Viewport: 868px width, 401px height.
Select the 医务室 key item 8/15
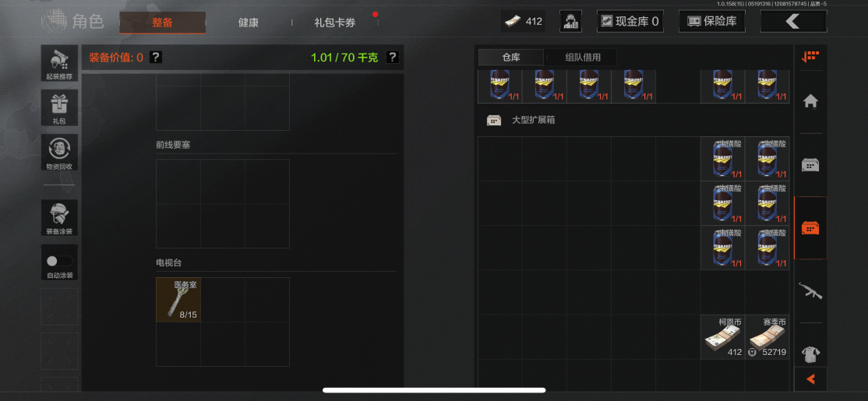[x=178, y=300]
